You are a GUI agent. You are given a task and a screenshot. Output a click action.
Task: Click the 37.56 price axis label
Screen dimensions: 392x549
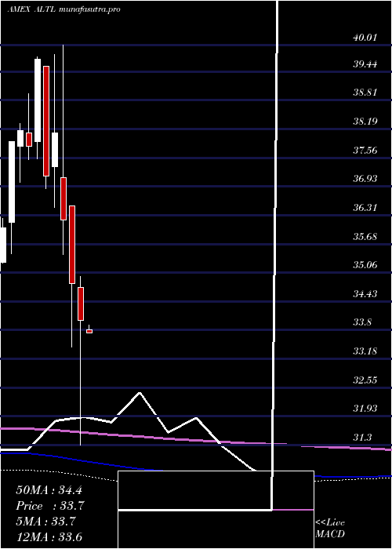click(x=365, y=151)
